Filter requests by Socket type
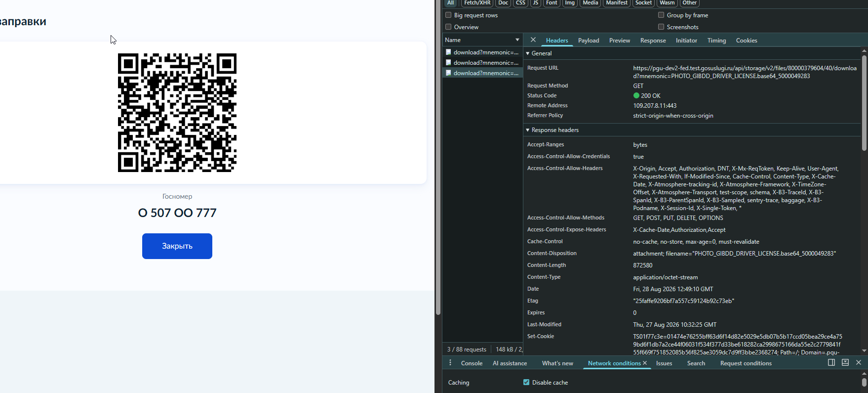The image size is (868, 393). pos(643,3)
